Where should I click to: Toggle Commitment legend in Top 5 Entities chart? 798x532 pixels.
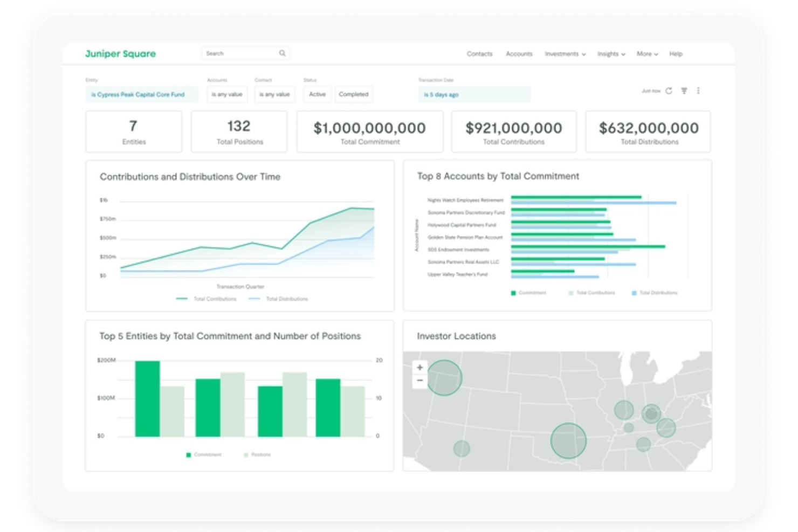204,455
